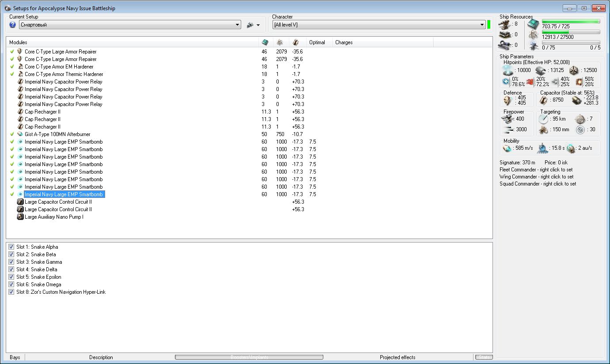Open the ship setup tools icon menu
The height and width of the screenshot is (364, 610).
pos(250,25)
